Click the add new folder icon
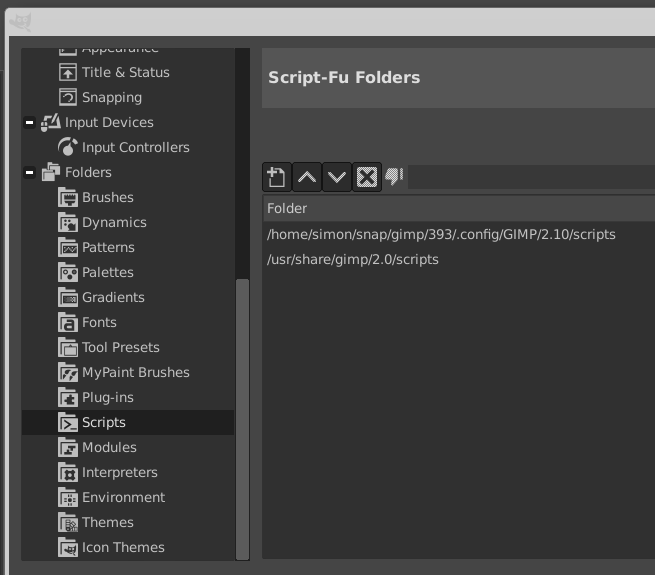 click(276, 177)
